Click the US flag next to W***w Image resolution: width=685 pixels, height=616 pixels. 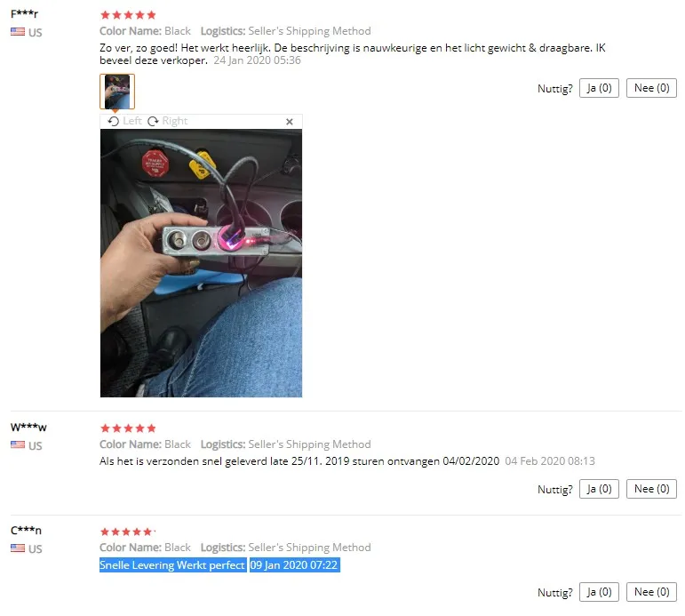[18, 445]
